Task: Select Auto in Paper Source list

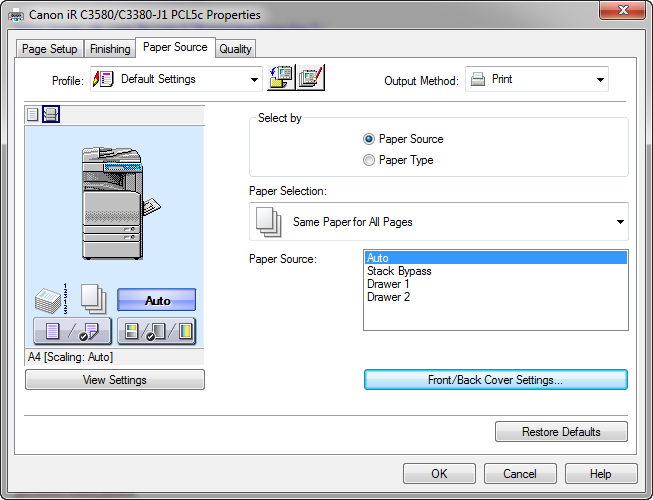Action: [496, 258]
